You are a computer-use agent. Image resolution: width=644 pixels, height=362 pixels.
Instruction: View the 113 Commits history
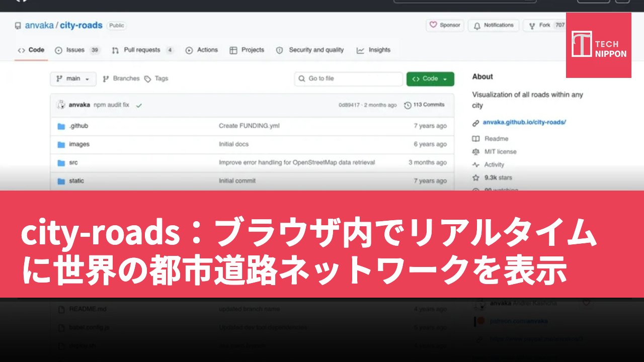pyautogui.click(x=425, y=105)
